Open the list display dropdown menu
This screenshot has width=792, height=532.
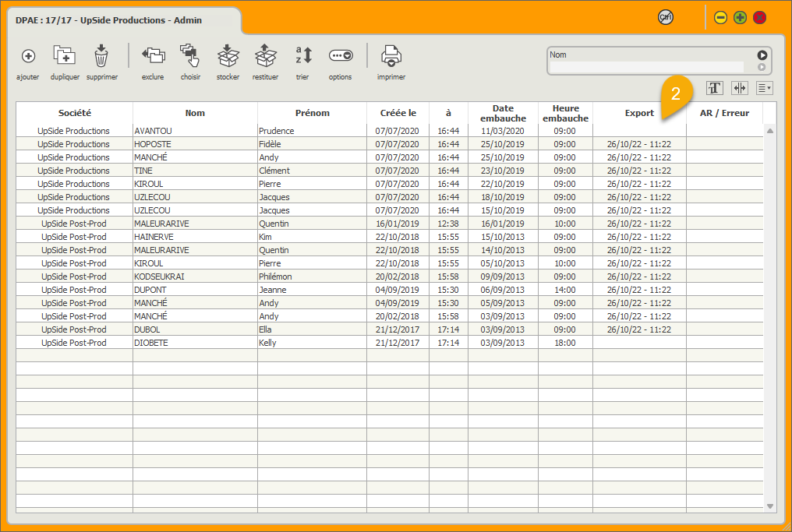coord(764,88)
